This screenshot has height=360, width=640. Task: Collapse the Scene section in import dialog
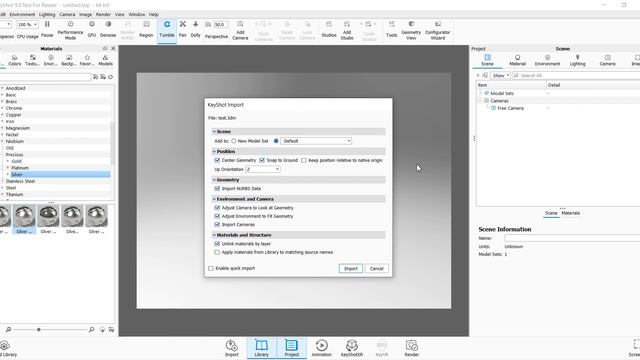(214, 131)
